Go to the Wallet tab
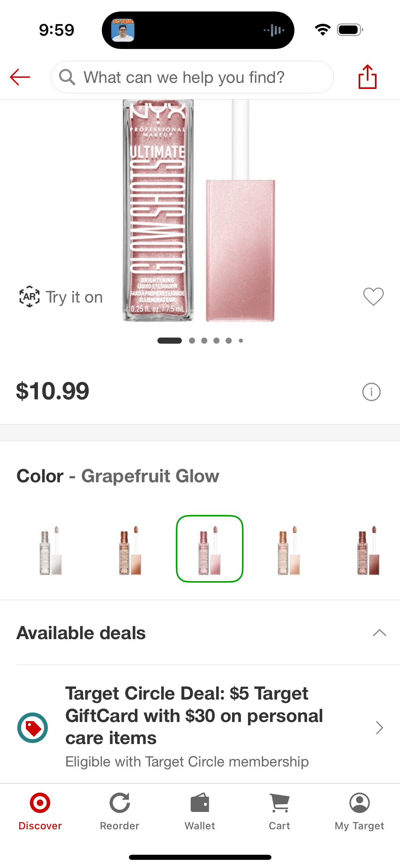 tap(200, 811)
